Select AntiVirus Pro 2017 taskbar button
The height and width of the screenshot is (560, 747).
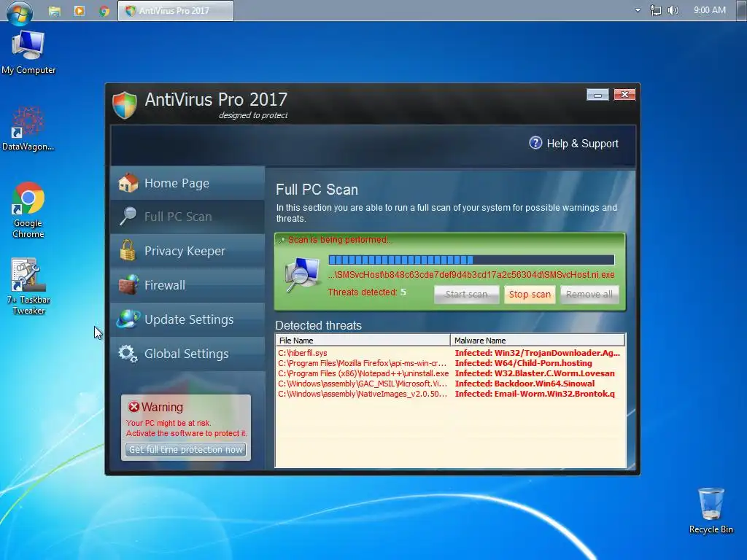click(176, 10)
